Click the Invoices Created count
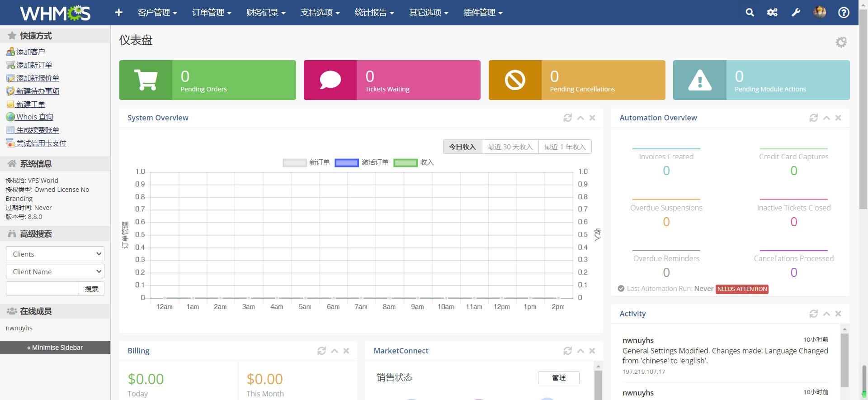This screenshot has height=400, width=868. tap(666, 171)
